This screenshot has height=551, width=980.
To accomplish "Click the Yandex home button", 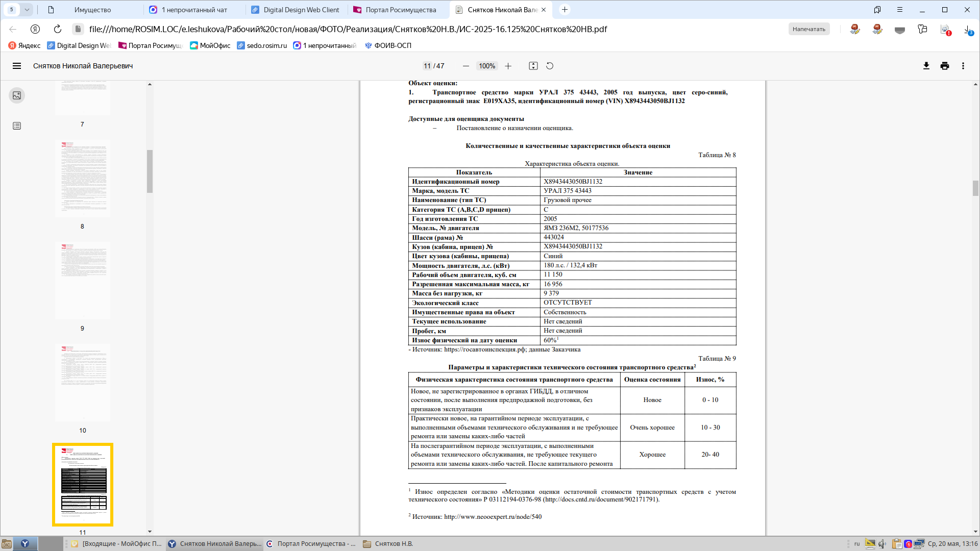I will pyautogui.click(x=35, y=29).
